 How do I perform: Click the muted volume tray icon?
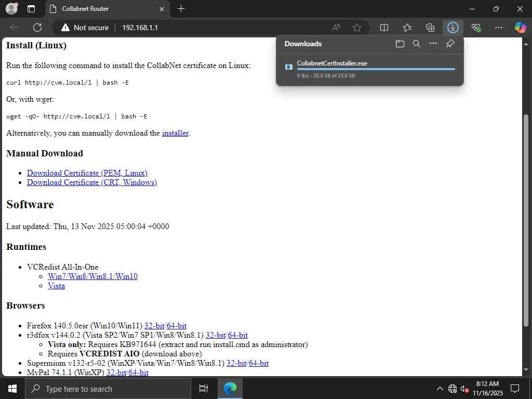[464, 389]
